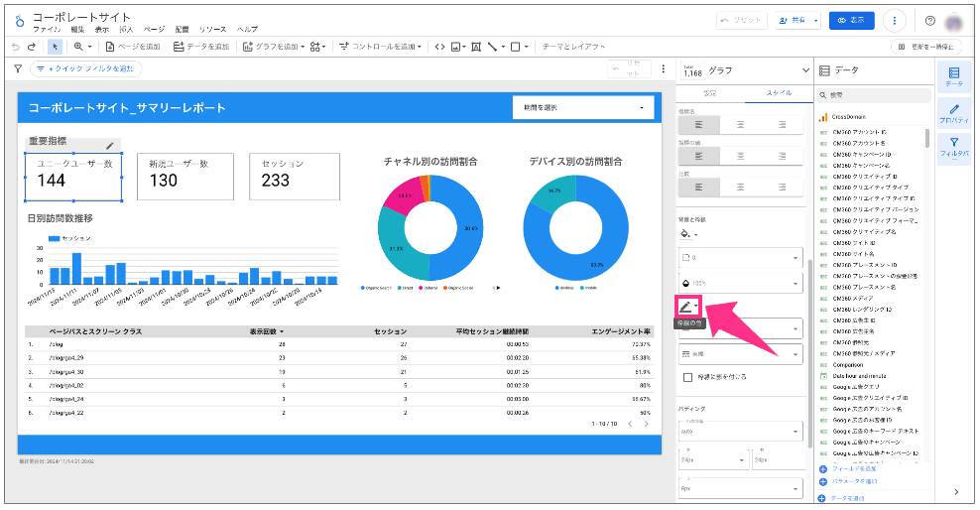Go to the next table page arrow
This screenshot has width=980, height=510.
point(647,424)
